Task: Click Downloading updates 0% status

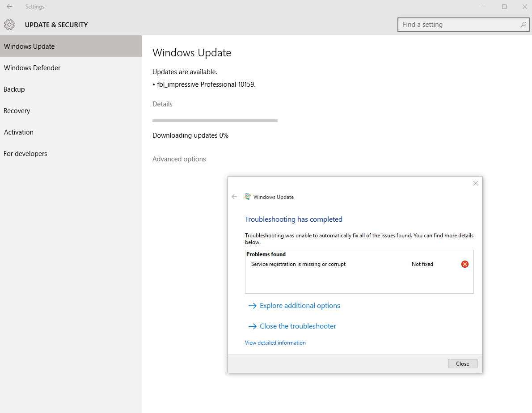Action: point(190,135)
